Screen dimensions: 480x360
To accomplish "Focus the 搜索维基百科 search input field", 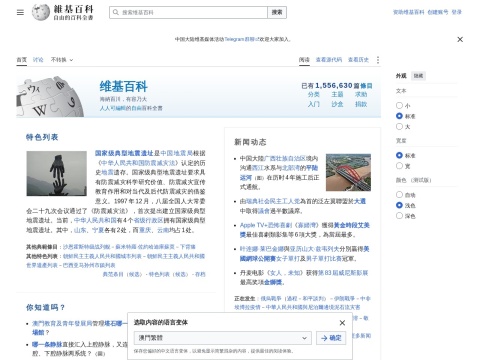I will click(188, 12).
